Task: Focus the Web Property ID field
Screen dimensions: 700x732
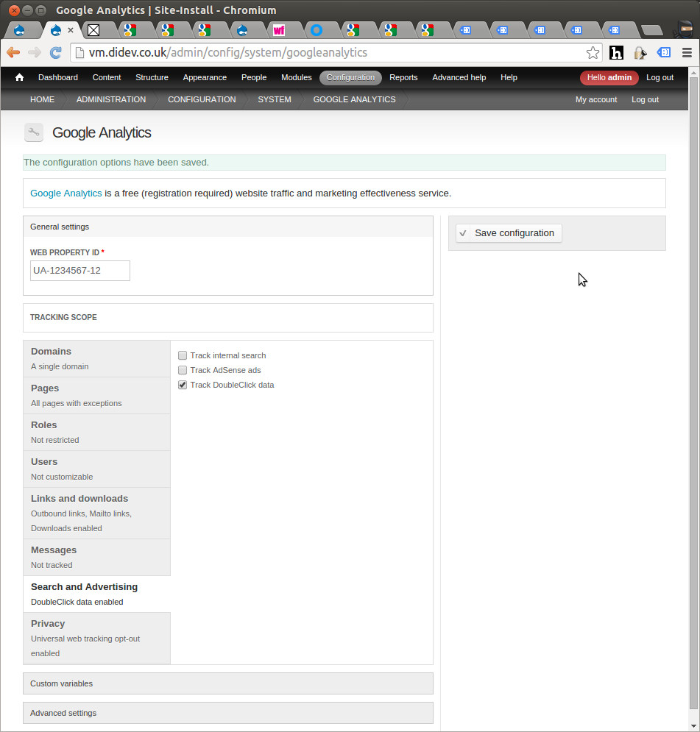Action: tap(79, 271)
